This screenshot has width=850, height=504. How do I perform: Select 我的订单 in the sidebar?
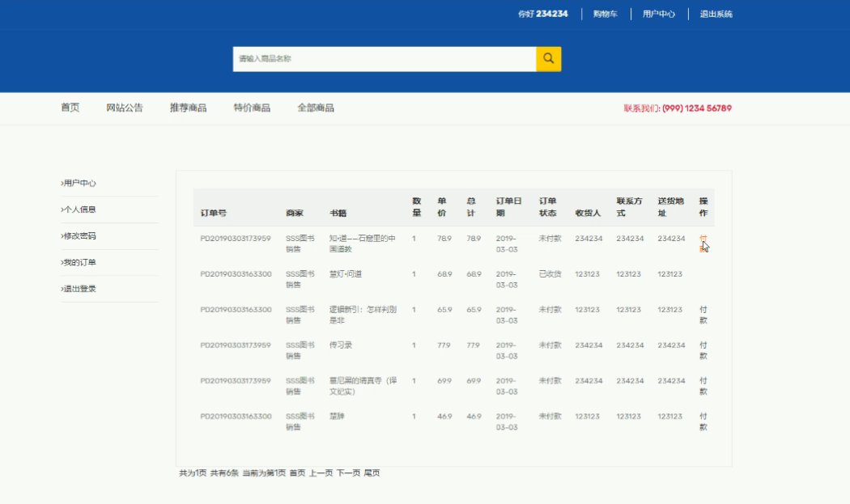(x=79, y=262)
